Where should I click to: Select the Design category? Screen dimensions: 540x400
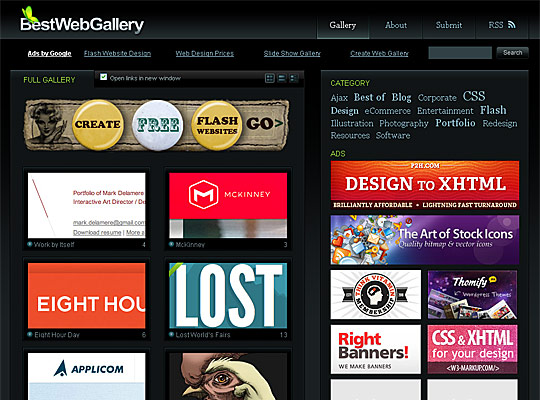345,111
